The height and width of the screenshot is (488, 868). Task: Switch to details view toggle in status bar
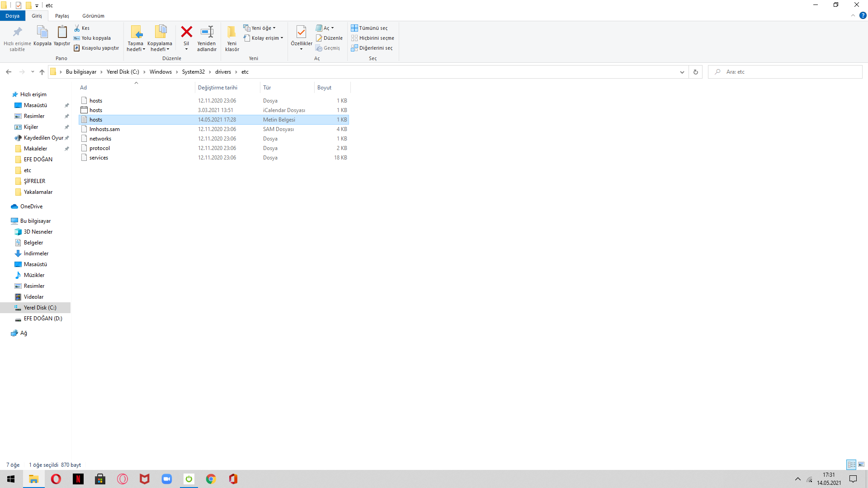click(x=851, y=465)
